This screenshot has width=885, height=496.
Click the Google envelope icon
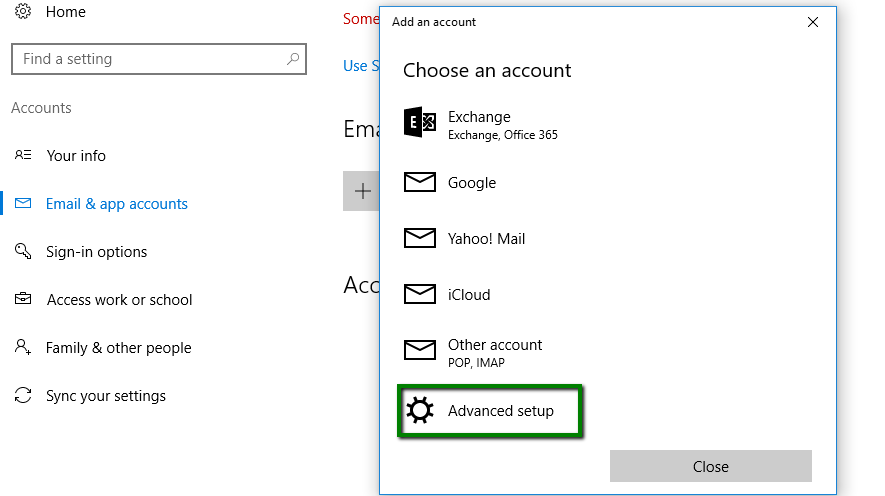(x=419, y=182)
